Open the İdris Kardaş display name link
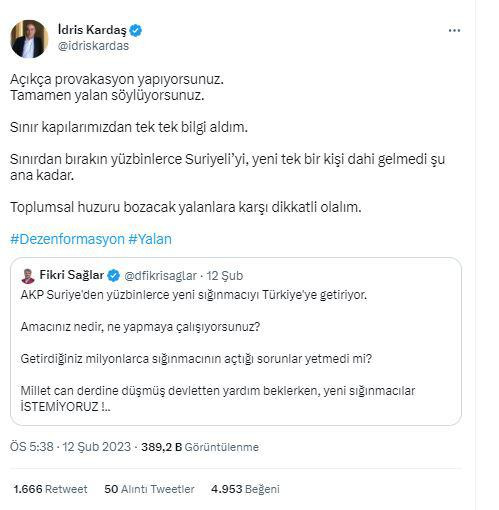This screenshot has height=510, width=499. point(92,30)
